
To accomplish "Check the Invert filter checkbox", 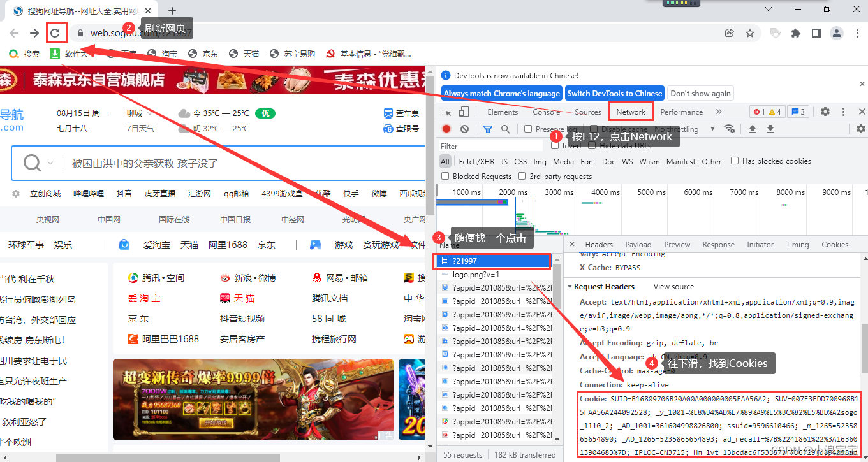I will [x=555, y=145].
